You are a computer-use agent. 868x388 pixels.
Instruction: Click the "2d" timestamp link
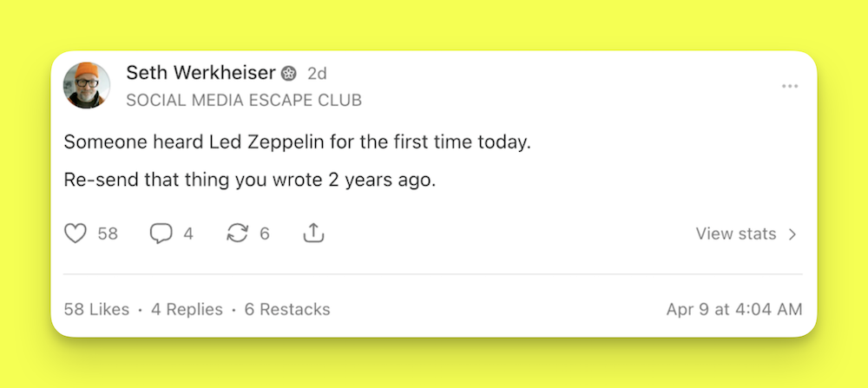coord(317,74)
